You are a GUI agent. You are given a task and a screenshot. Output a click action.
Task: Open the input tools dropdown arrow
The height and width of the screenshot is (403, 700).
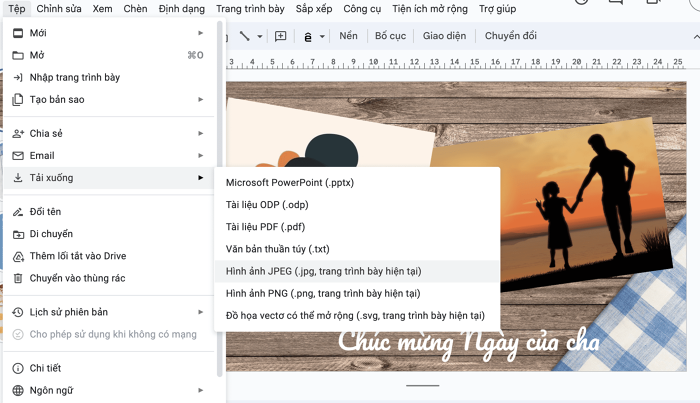322,37
